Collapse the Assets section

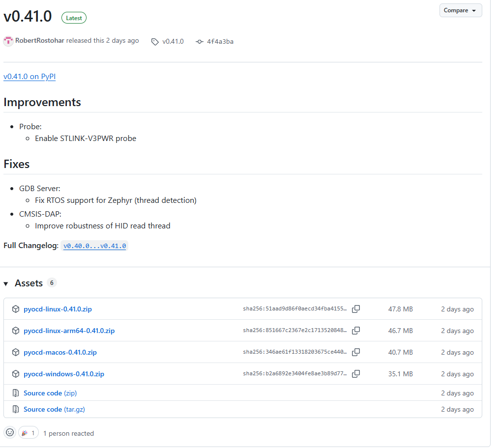coord(6,283)
